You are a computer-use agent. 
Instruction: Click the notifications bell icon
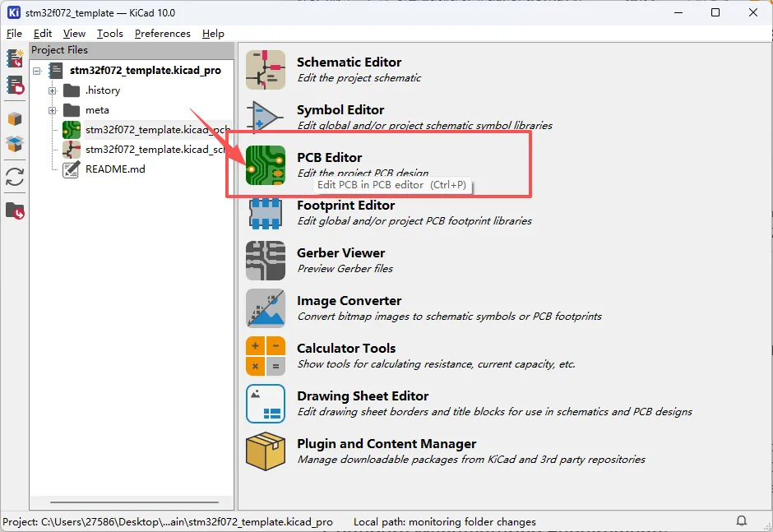tap(742, 520)
